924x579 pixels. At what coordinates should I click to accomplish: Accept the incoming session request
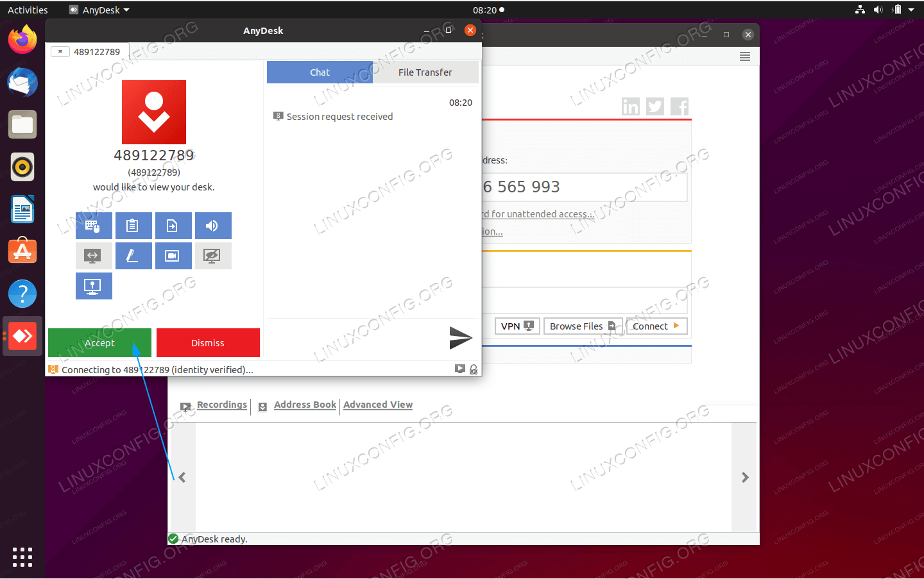coord(99,342)
